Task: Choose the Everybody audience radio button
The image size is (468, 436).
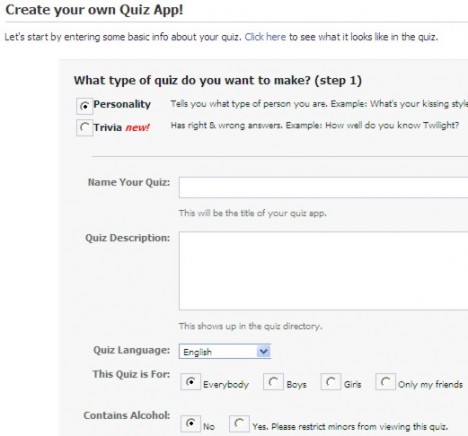Action: 190,382
